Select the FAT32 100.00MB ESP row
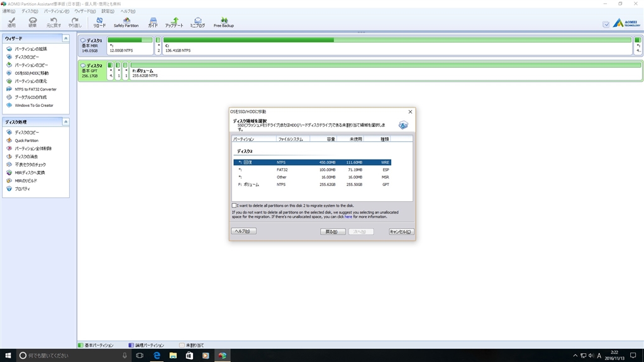The image size is (644, 362). (312, 170)
